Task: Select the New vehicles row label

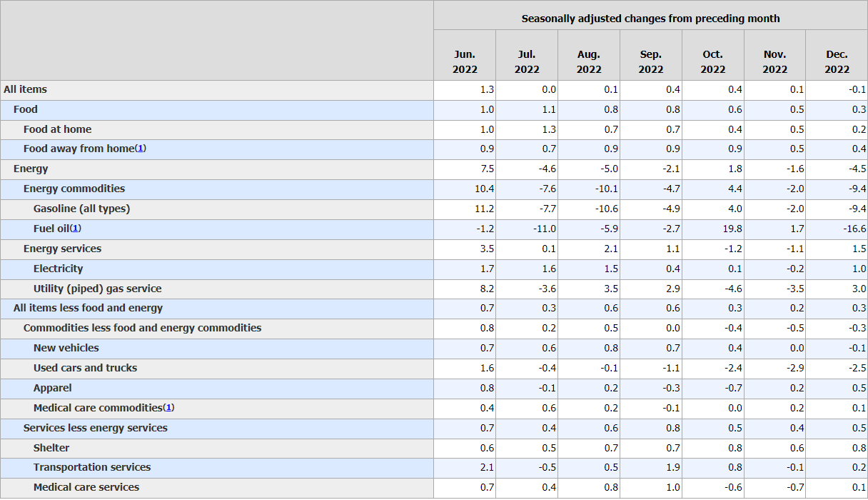Action: pyautogui.click(x=66, y=348)
